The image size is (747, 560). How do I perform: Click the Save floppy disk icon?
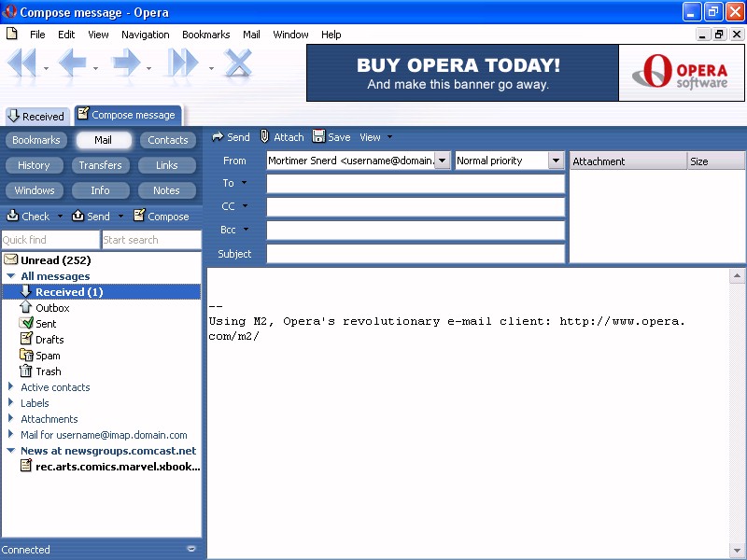[x=318, y=136]
